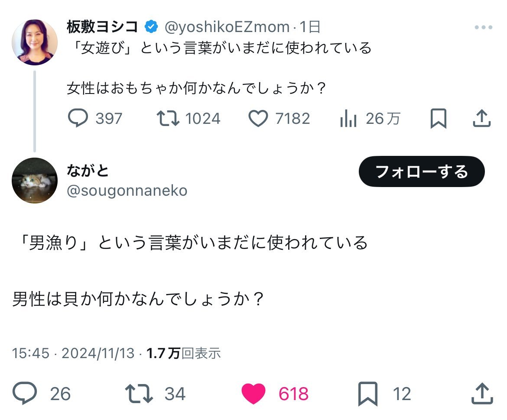The image size is (507, 420).
Task: Bookmark ながと's tweet with 12 bookmarks
Action: pyautogui.click(x=368, y=394)
